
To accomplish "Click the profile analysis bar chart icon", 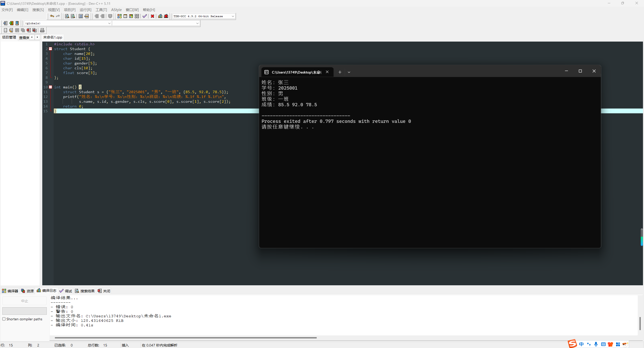I will coord(160,16).
